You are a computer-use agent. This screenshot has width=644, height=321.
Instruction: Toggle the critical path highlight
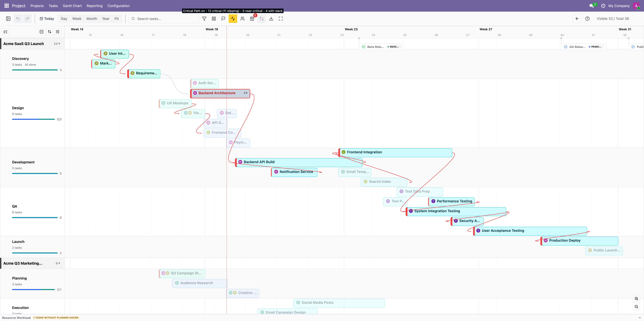tap(233, 19)
